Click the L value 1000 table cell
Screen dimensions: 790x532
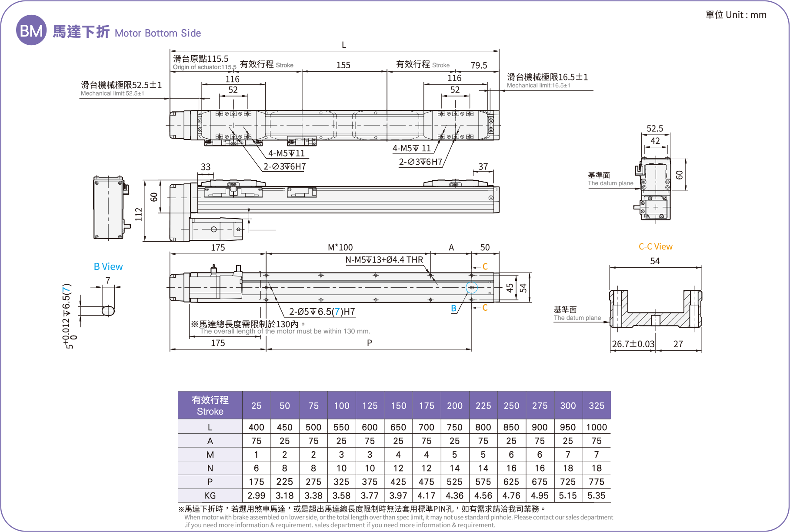coord(596,427)
